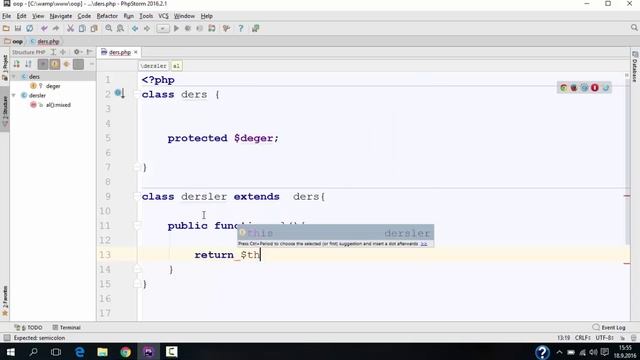640x360 pixels.
Task: Toggle Sort Alphabetically in Structure panel
Action: [29, 64]
